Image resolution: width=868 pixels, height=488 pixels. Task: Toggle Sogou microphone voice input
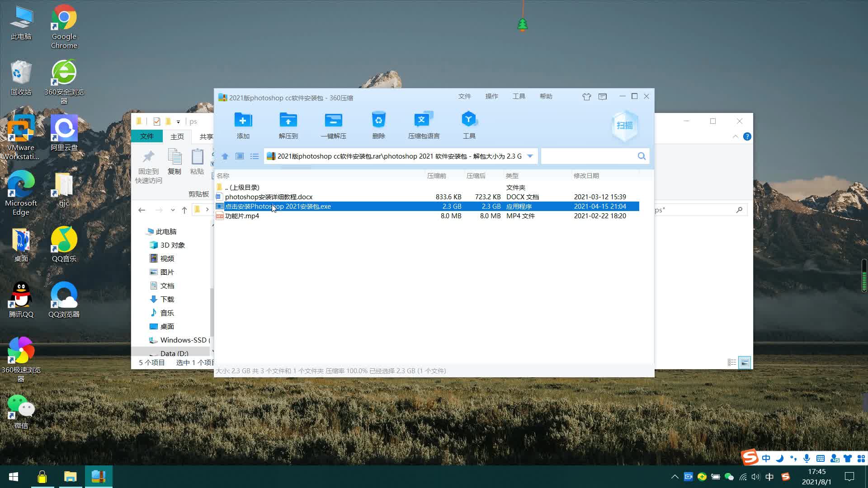(807, 458)
